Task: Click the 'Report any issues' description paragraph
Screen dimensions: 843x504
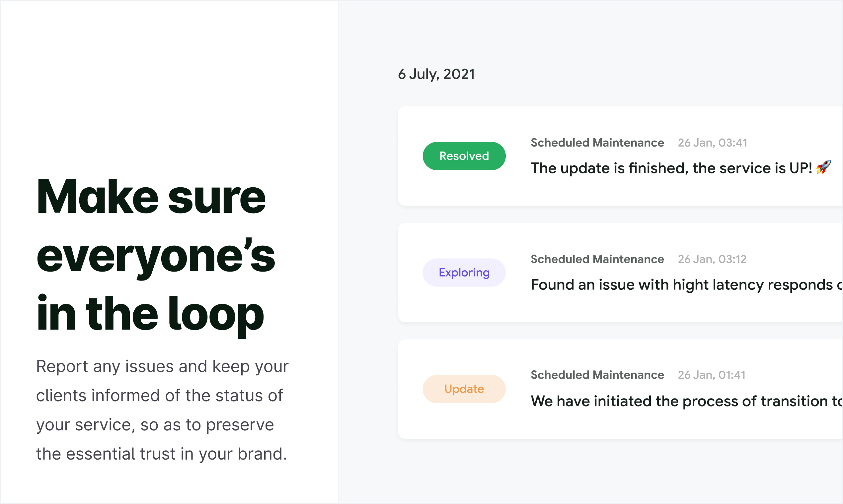Action: tap(163, 410)
